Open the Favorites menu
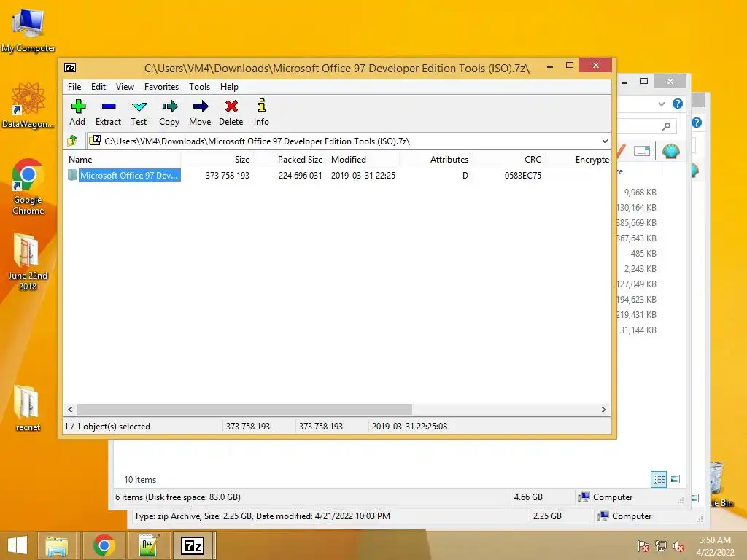Image resolution: width=747 pixels, height=560 pixels. coord(161,87)
